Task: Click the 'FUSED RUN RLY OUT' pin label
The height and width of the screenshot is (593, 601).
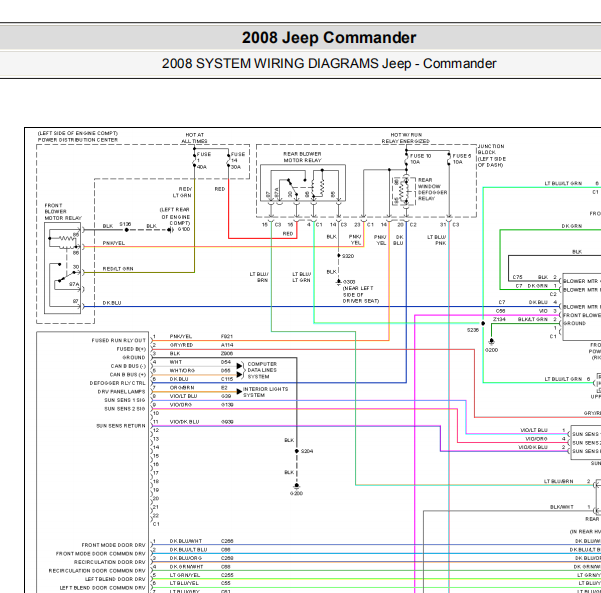Action: coord(119,340)
